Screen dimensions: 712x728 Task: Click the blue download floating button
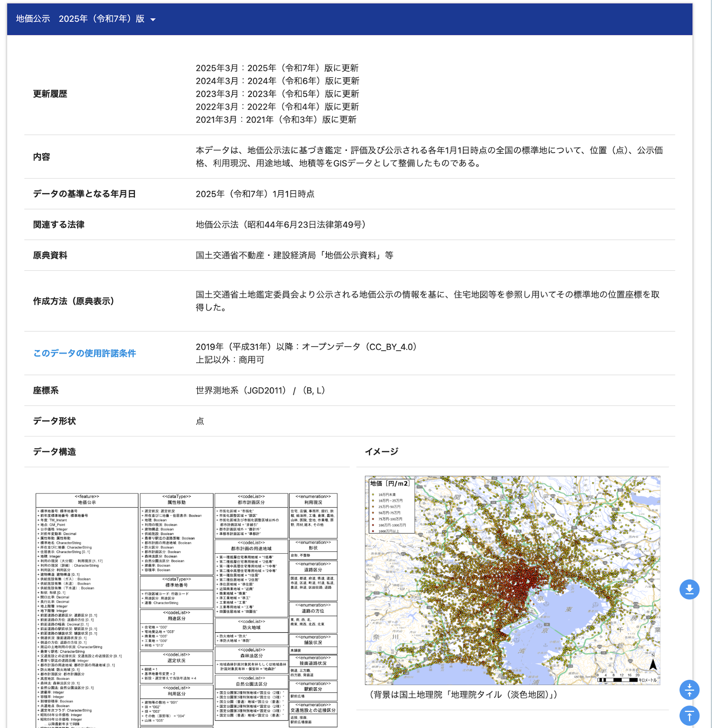pyautogui.click(x=689, y=589)
